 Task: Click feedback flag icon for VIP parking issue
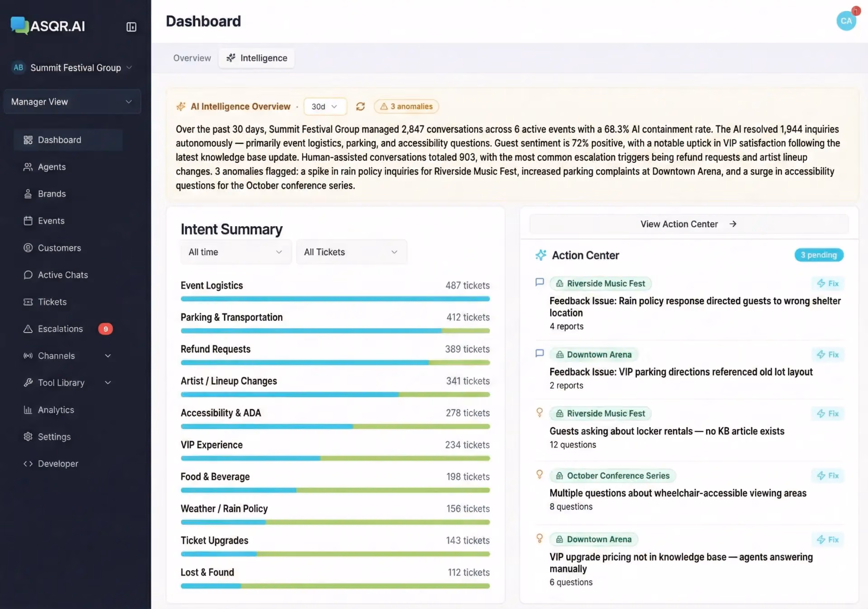point(539,353)
